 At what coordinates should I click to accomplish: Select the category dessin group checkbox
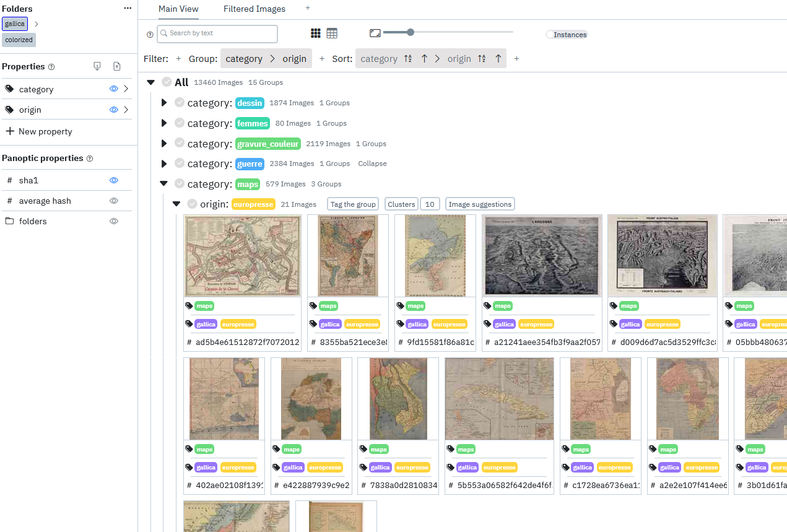click(180, 103)
